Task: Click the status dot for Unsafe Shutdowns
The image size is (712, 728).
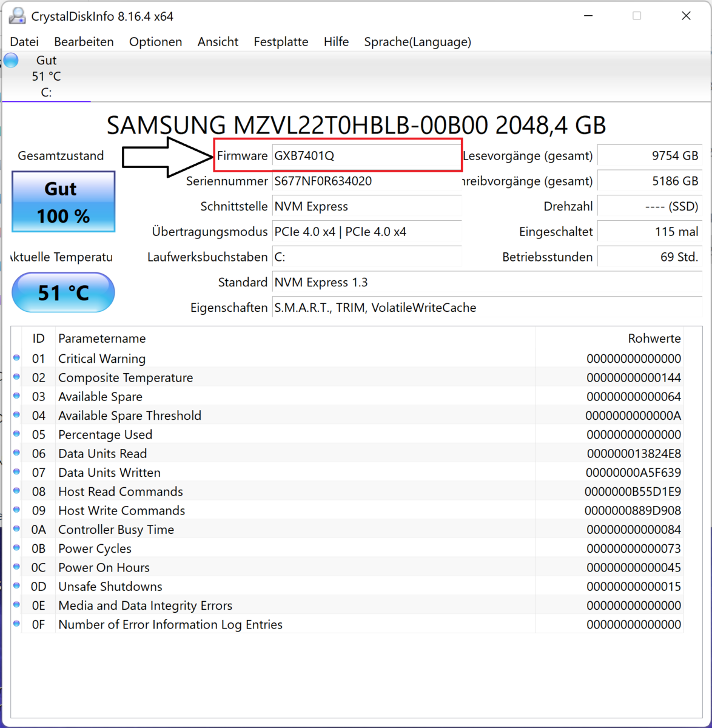Action: click(x=16, y=586)
